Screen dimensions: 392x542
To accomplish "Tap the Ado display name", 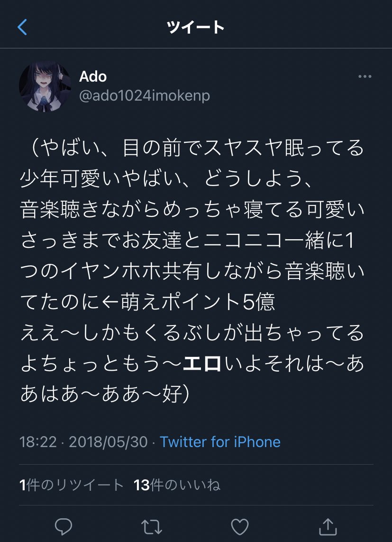I will 93,76.
